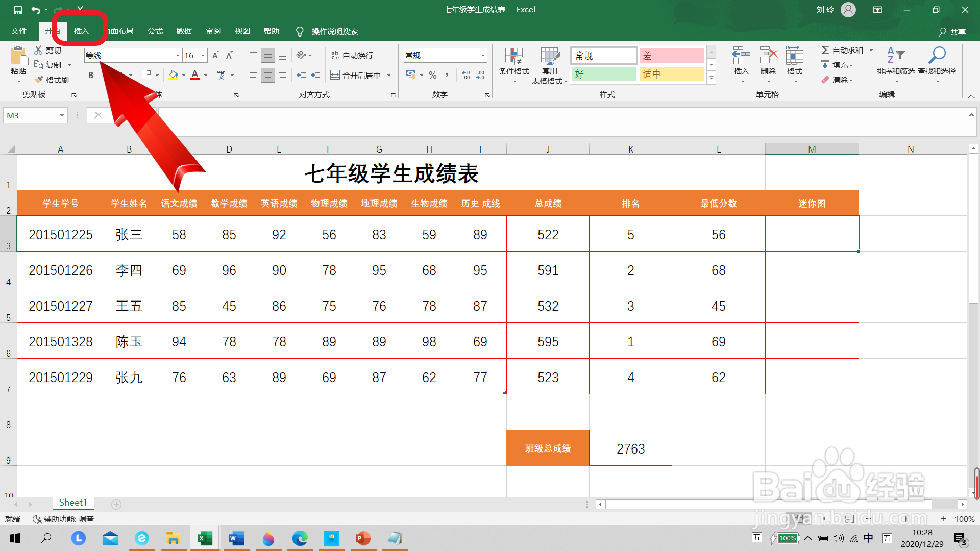This screenshot has width=980, height=551.
Task: Click the fill color bucket icon
Action: 174,75
